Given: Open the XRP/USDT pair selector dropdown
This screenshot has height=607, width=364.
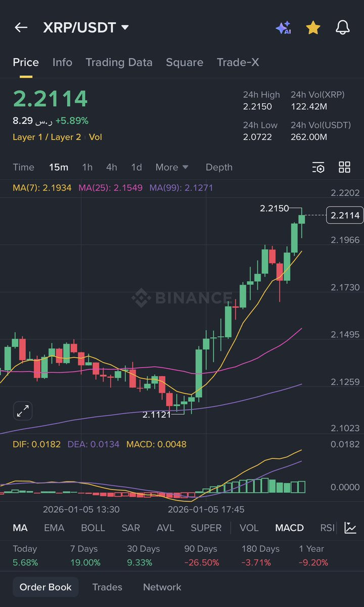Looking at the screenshot, I should 86,27.
